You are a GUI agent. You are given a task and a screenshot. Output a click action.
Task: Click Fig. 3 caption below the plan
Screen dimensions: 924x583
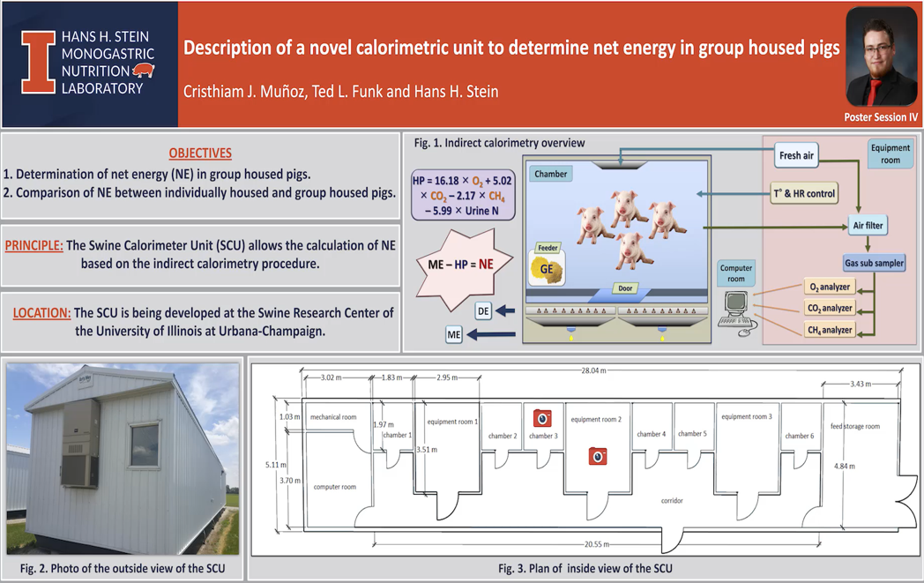click(585, 568)
